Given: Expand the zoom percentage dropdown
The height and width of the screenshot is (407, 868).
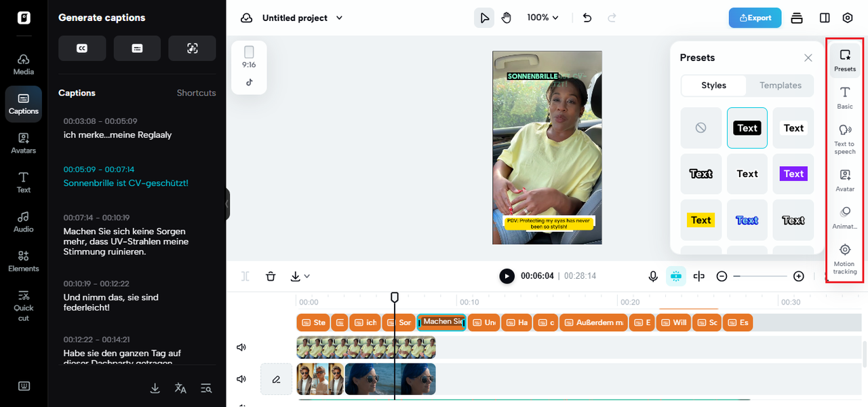Looking at the screenshot, I should pos(542,17).
